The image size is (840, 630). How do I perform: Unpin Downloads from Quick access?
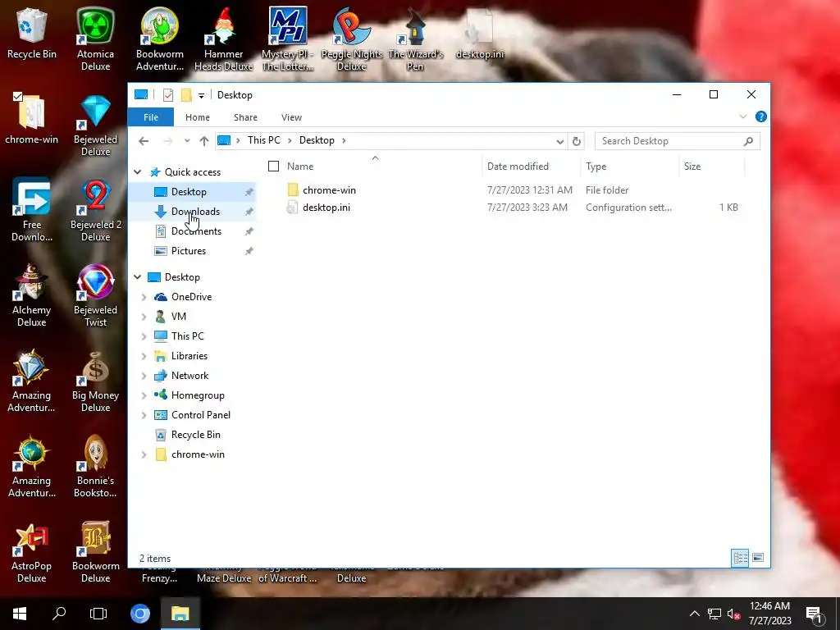(249, 212)
